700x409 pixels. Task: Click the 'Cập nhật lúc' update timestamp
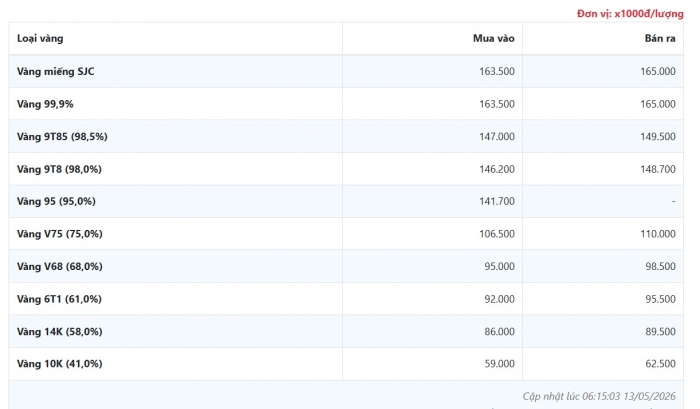[599, 396]
